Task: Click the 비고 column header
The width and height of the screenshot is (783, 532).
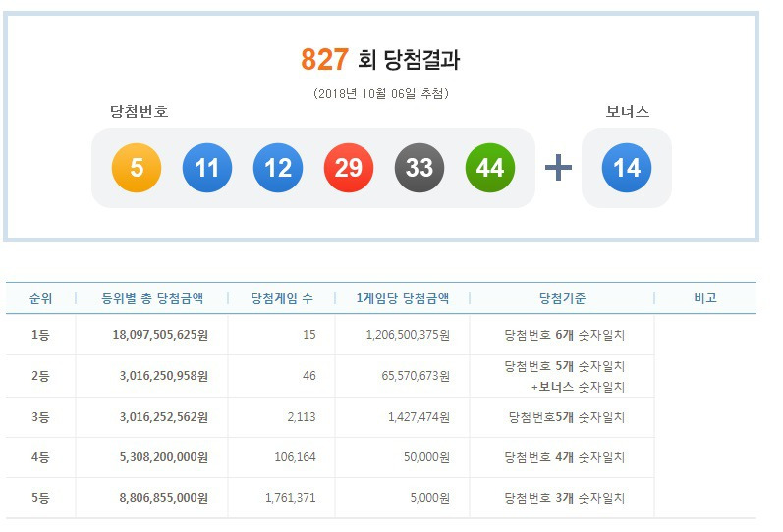Action: (x=705, y=298)
